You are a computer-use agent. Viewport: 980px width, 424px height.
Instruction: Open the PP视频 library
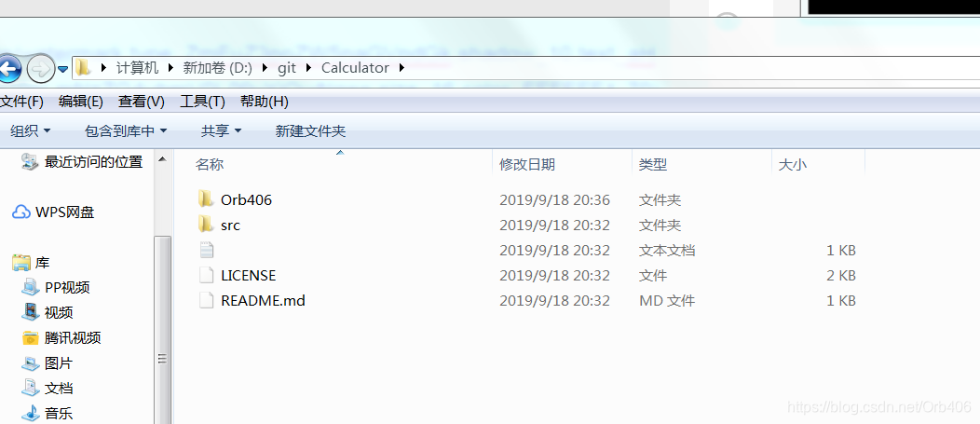[67, 288]
